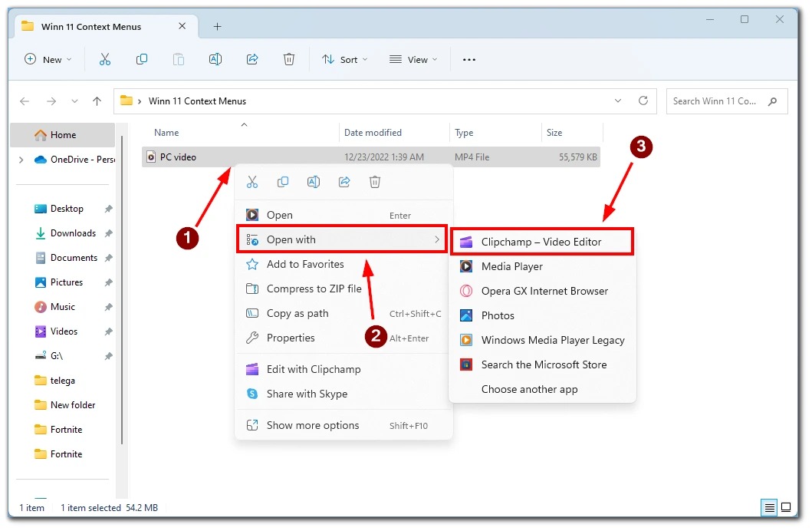
Task: Choose Add to Favorites
Action: click(x=344, y=264)
